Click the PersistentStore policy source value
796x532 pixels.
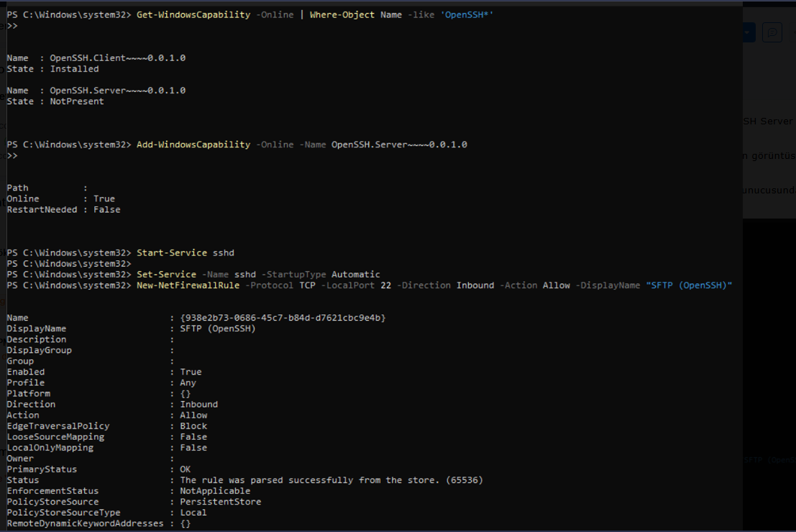[x=220, y=501]
